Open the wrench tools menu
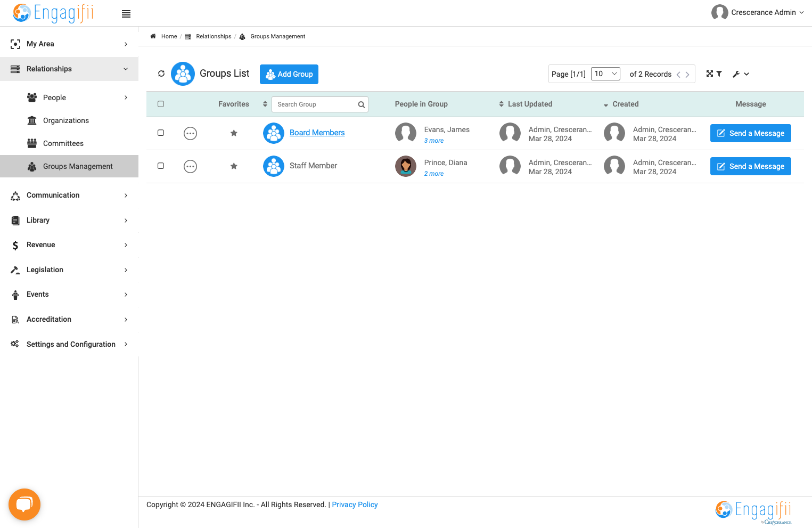Image resolution: width=812 pixels, height=529 pixels. pos(741,74)
